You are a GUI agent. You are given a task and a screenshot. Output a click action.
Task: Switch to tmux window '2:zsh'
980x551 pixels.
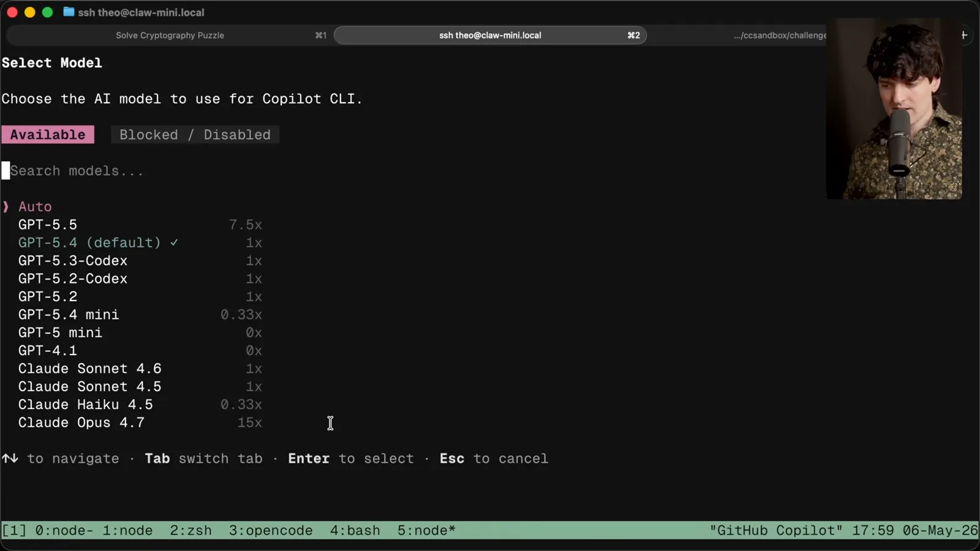(x=190, y=530)
